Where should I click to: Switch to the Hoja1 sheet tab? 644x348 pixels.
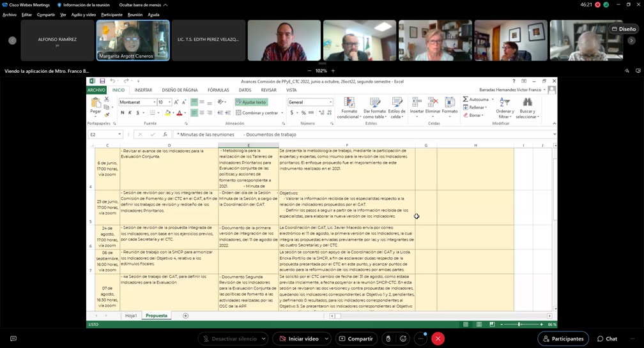coord(130,315)
